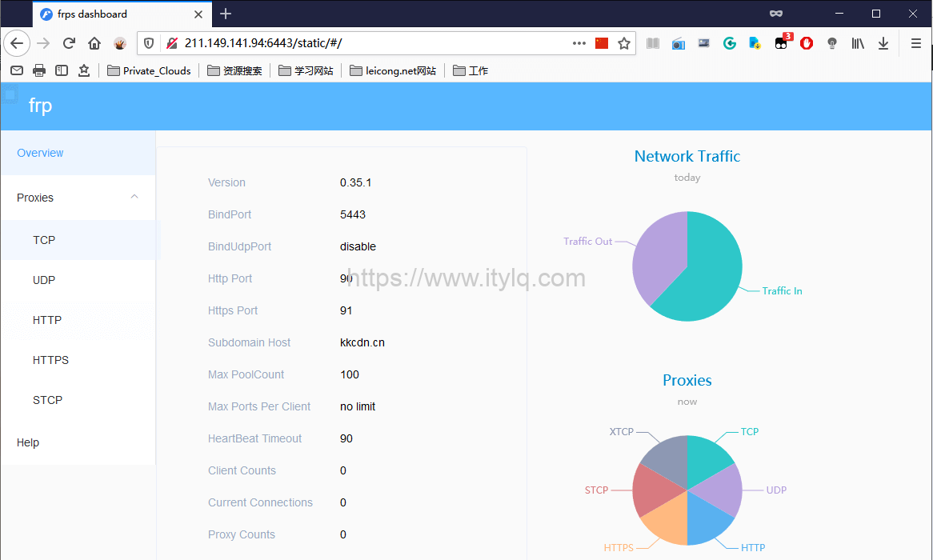Expand the 工作 bookmark folder

click(471, 70)
